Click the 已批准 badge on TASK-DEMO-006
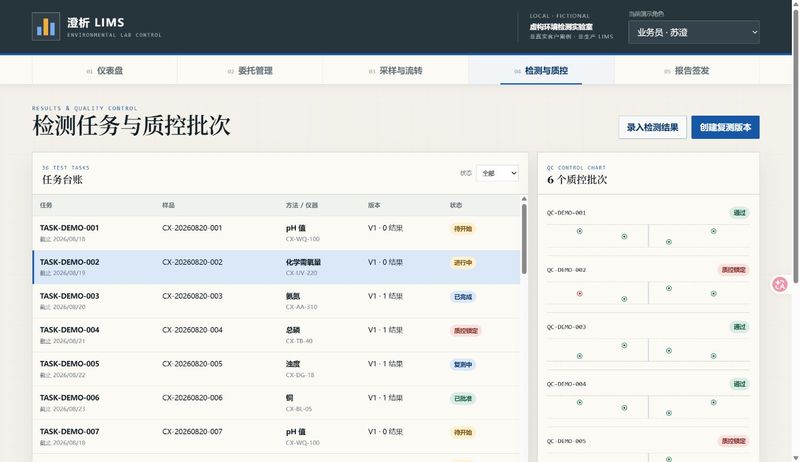 463,399
